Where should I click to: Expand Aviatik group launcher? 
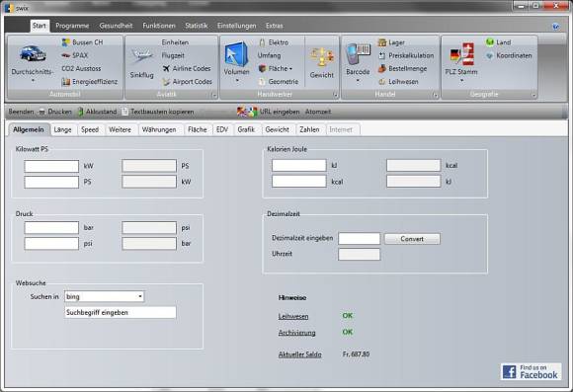point(214,96)
